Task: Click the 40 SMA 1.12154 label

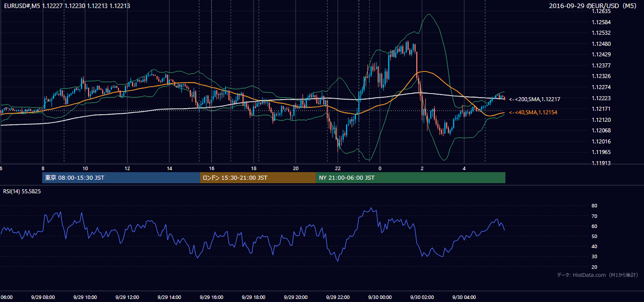Action: pos(533,112)
